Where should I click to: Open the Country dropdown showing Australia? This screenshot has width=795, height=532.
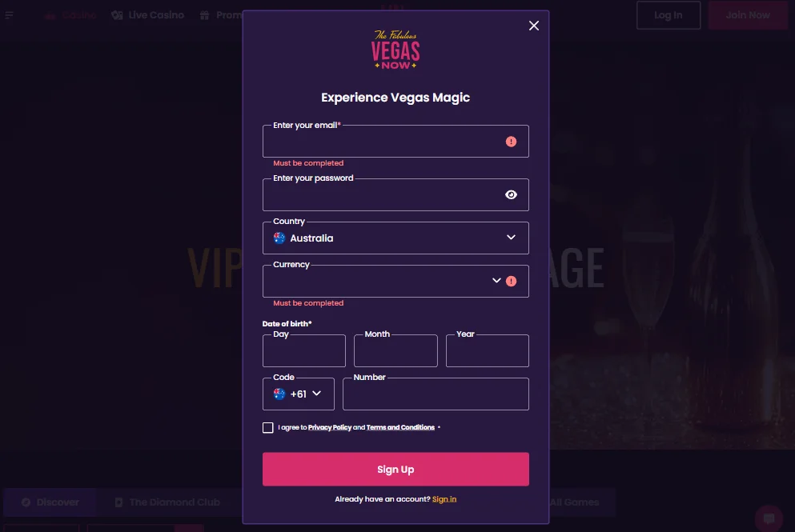pos(395,238)
